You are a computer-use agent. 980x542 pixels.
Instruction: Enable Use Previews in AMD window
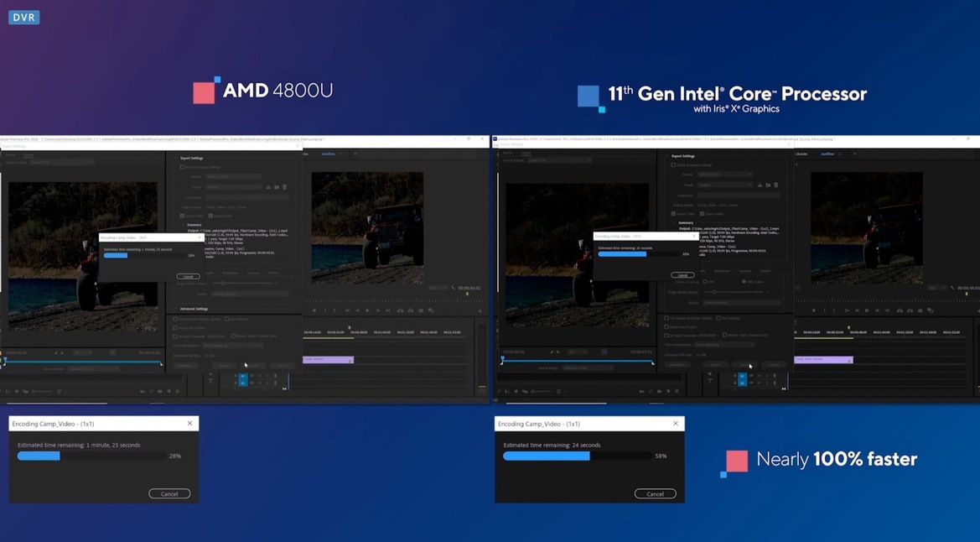(226, 319)
